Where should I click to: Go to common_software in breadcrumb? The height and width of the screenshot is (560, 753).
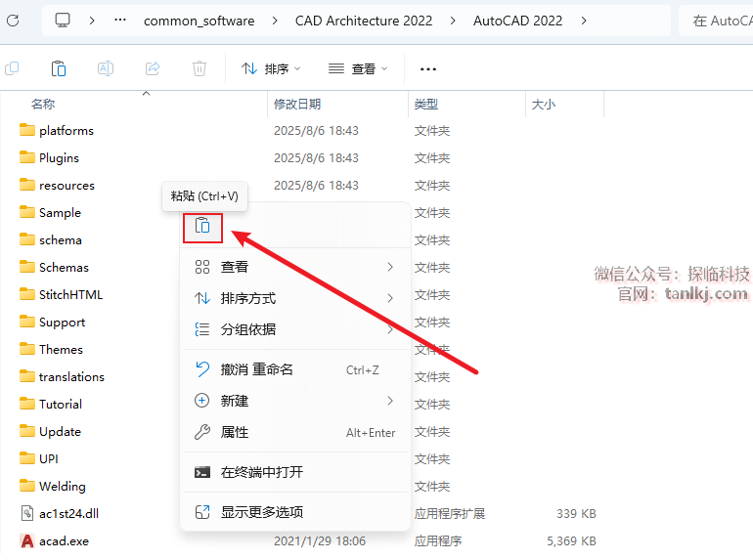(199, 21)
